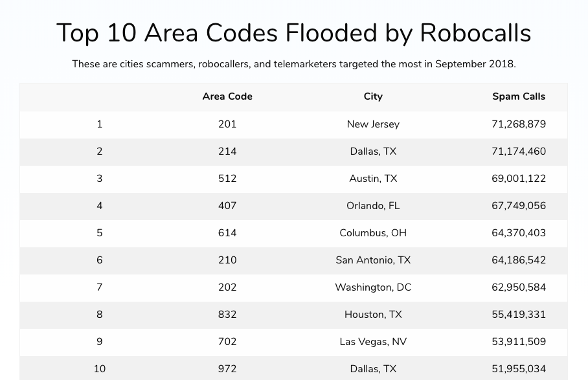Click the 67,749,056 spam calls figure

point(519,206)
